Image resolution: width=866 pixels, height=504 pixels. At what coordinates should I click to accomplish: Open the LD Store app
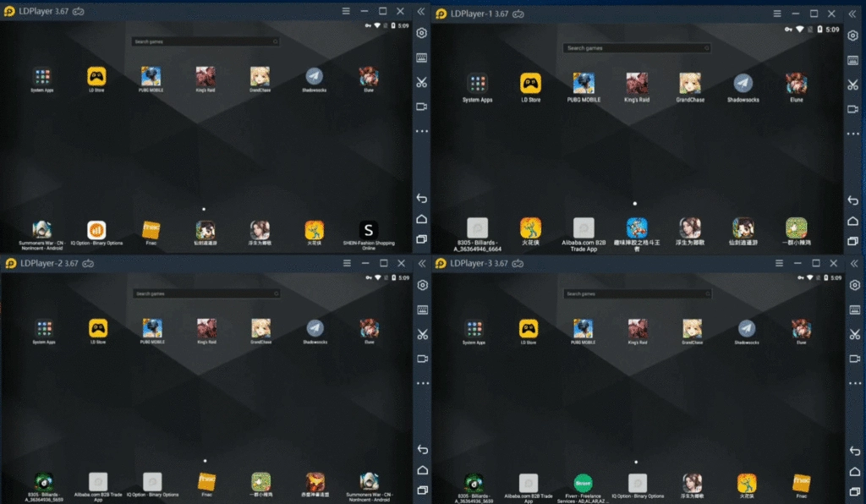coord(96,75)
